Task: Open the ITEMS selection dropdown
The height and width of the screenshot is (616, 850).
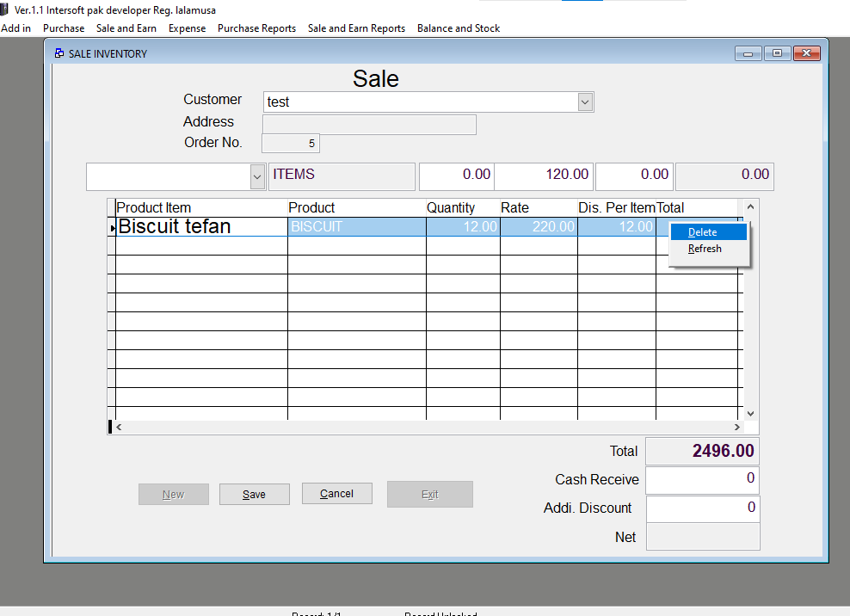Action: [256, 176]
